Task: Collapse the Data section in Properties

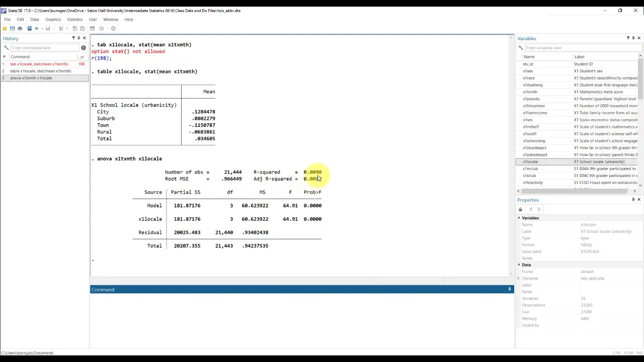Action: point(519,264)
